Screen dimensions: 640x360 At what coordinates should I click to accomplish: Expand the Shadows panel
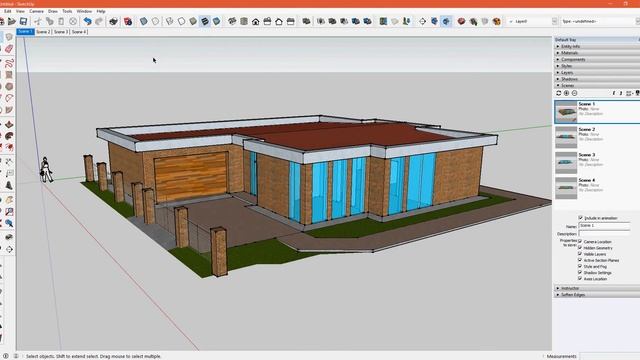click(x=597, y=79)
